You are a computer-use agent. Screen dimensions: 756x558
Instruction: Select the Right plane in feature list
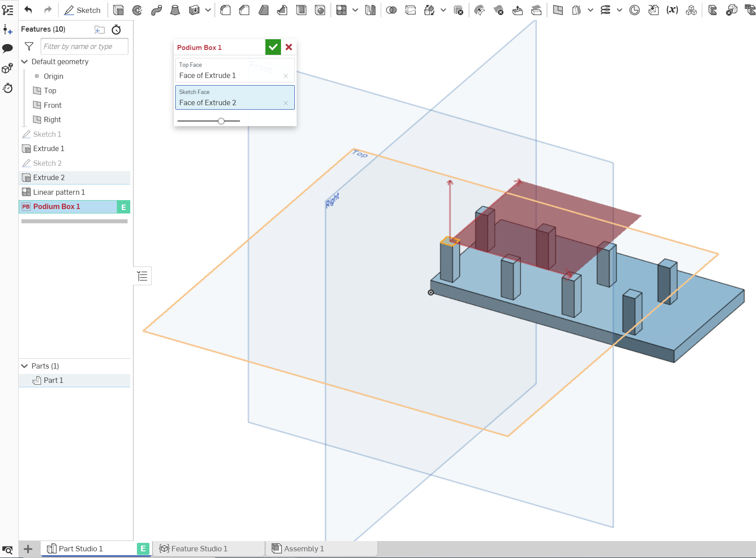(52, 119)
